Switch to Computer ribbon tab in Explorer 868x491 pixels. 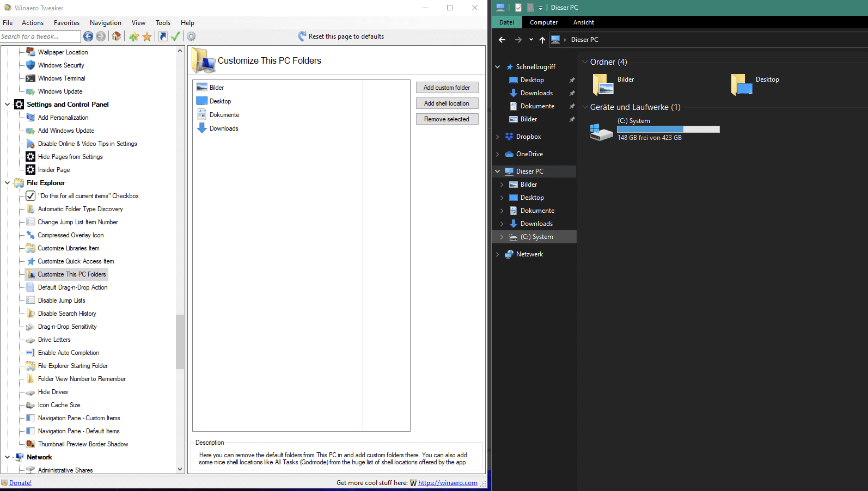pyautogui.click(x=543, y=22)
